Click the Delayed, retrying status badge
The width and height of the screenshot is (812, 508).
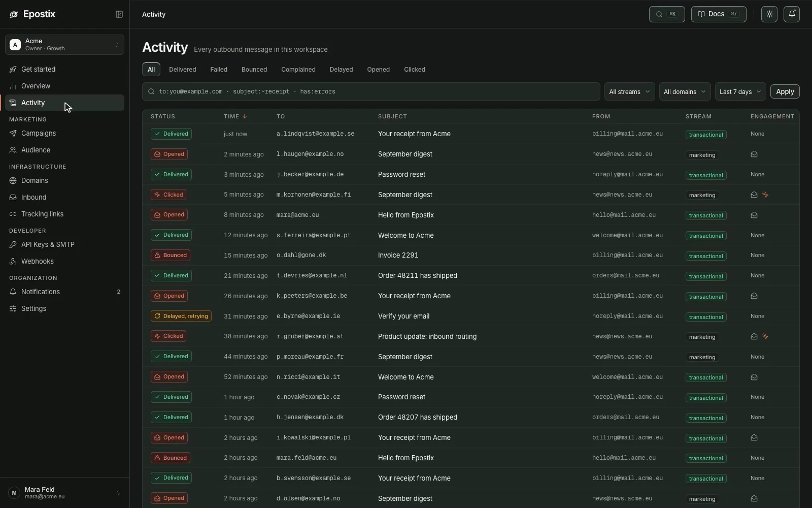pyautogui.click(x=181, y=316)
